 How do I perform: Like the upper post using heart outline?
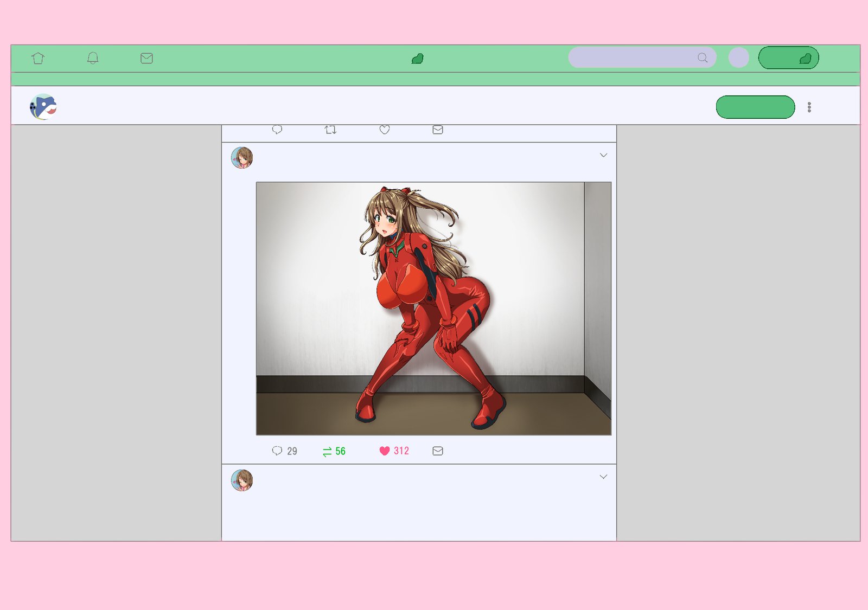pyautogui.click(x=384, y=130)
